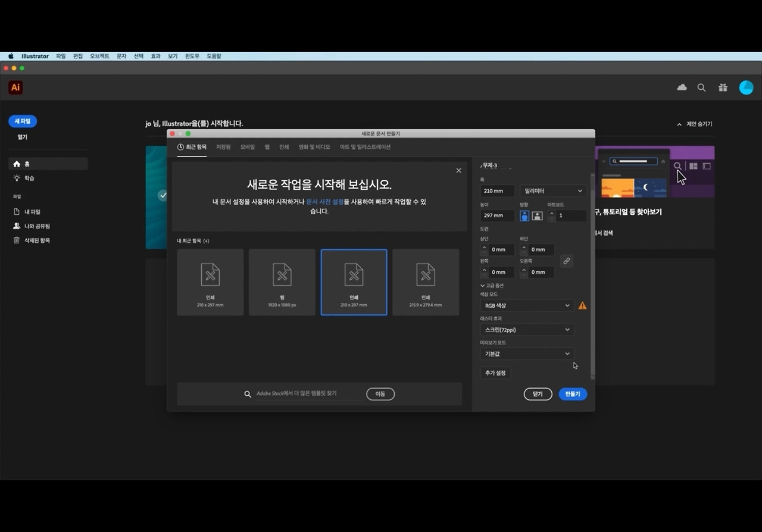Open the 파일 menu
762x532 pixels.
click(x=61, y=56)
